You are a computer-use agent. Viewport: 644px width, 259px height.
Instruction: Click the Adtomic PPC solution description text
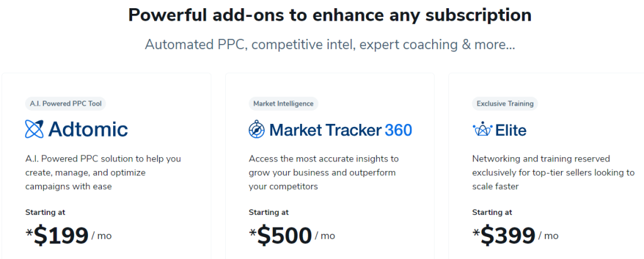(103, 172)
